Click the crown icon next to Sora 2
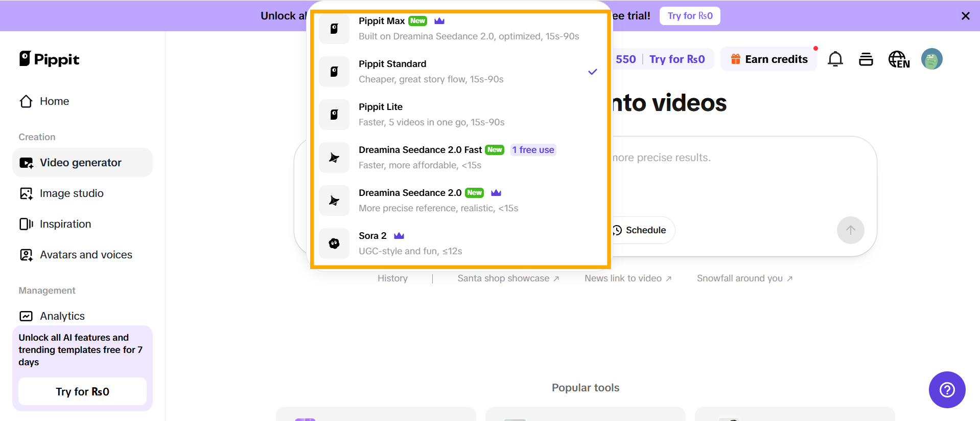The width and height of the screenshot is (980, 421). pos(399,236)
